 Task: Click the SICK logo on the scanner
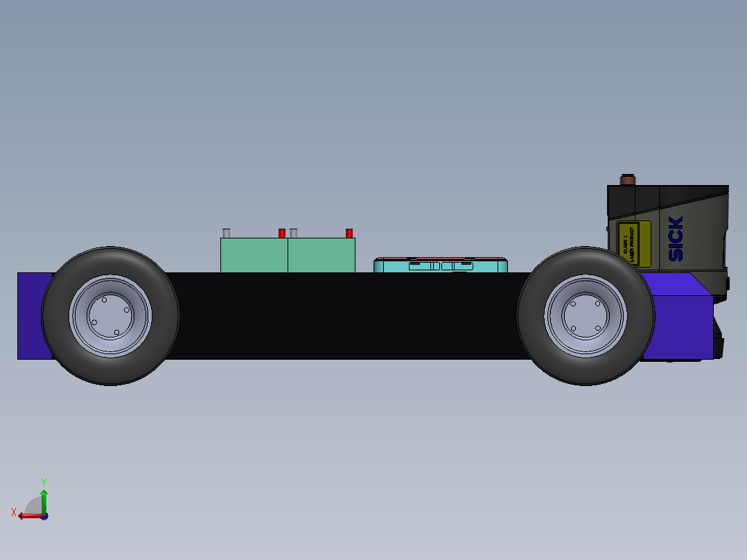(x=676, y=239)
